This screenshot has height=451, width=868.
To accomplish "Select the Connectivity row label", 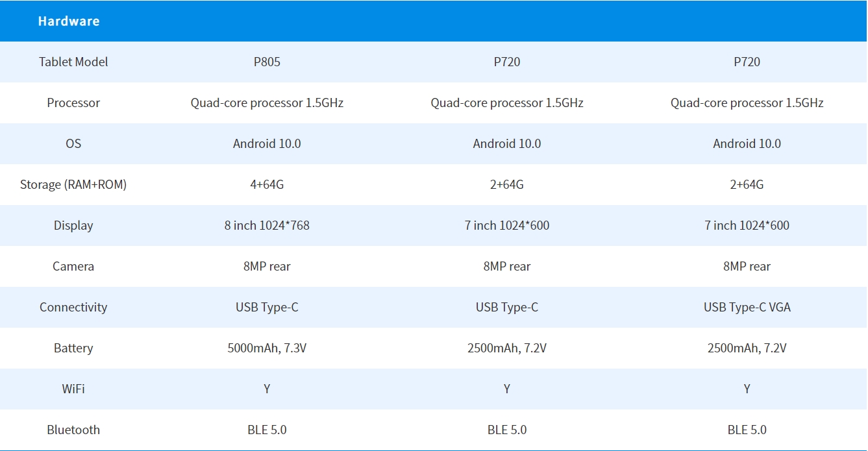I will tap(73, 307).
